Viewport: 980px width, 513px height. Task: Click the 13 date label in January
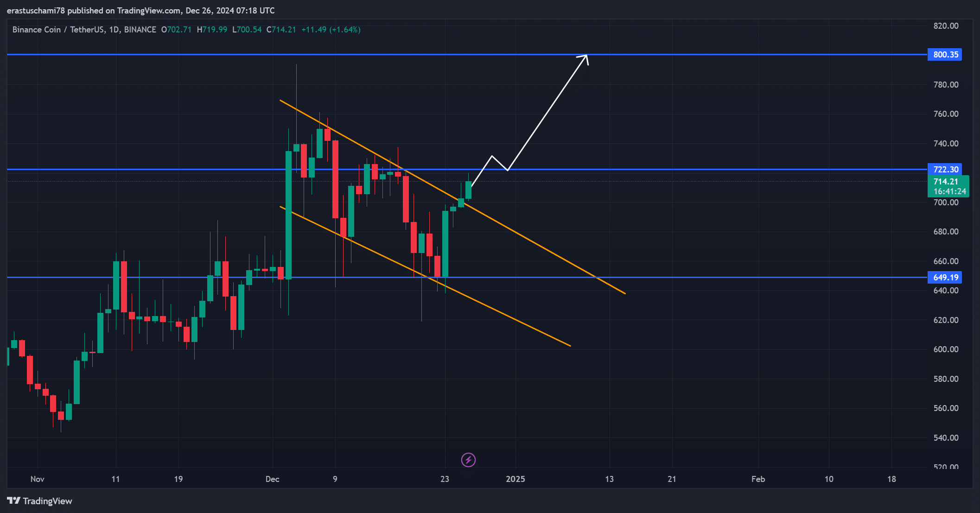609,479
